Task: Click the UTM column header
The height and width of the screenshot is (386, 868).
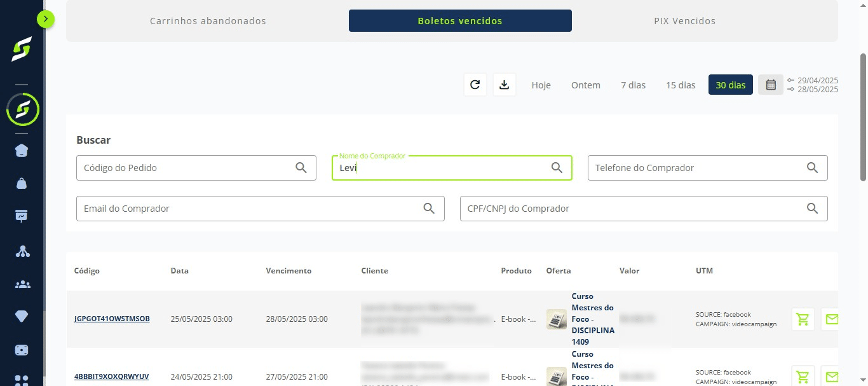Action: [704, 271]
